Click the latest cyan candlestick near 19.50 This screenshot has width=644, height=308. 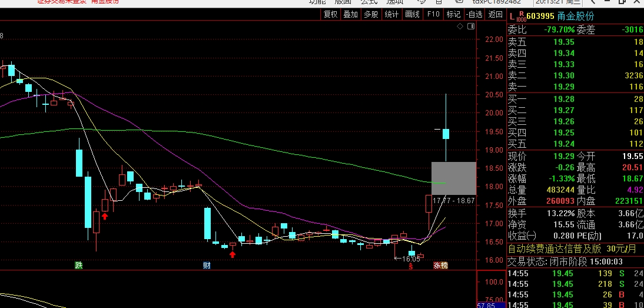click(x=446, y=134)
